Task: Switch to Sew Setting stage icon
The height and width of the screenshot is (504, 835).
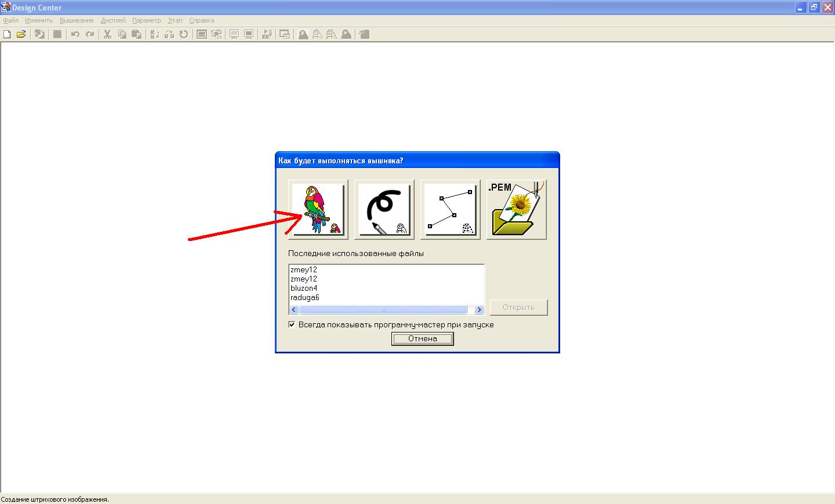Action: pos(346,34)
